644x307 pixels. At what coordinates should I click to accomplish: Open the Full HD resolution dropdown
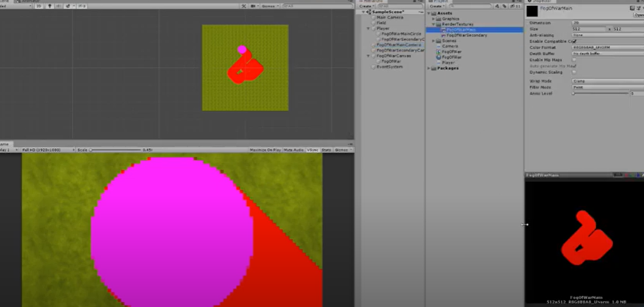(49, 150)
